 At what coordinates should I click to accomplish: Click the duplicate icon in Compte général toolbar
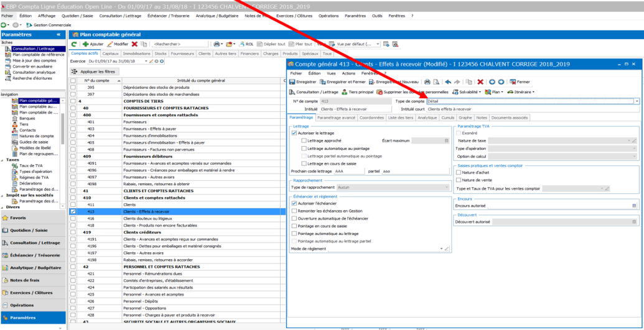(469, 81)
